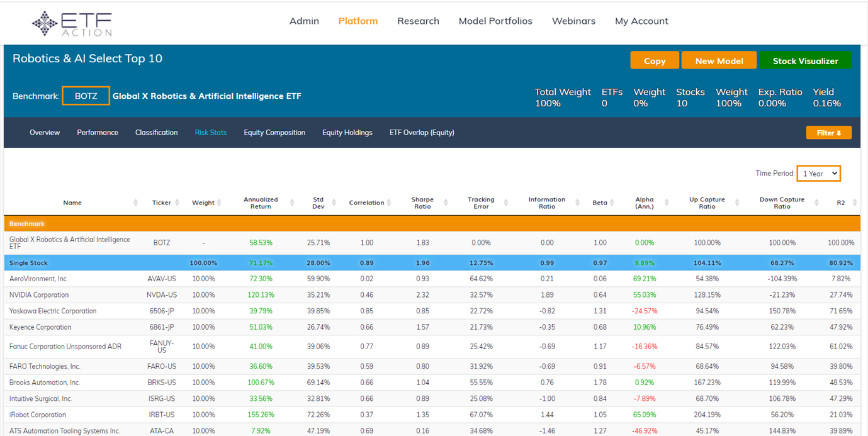Open My Account menu
Viewport: 868px width, 436px height.
coord(641,21)
